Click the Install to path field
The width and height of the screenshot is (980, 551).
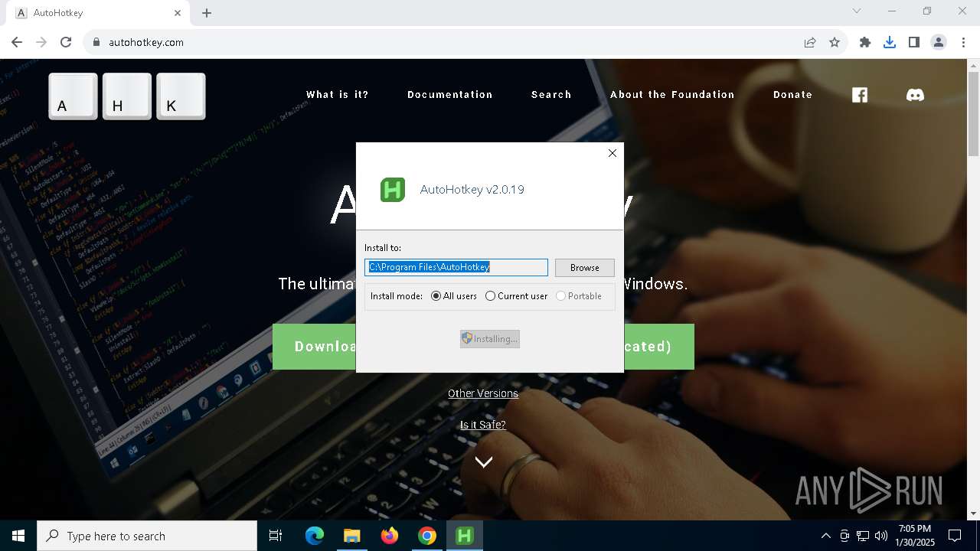click(x=456, y=267)
